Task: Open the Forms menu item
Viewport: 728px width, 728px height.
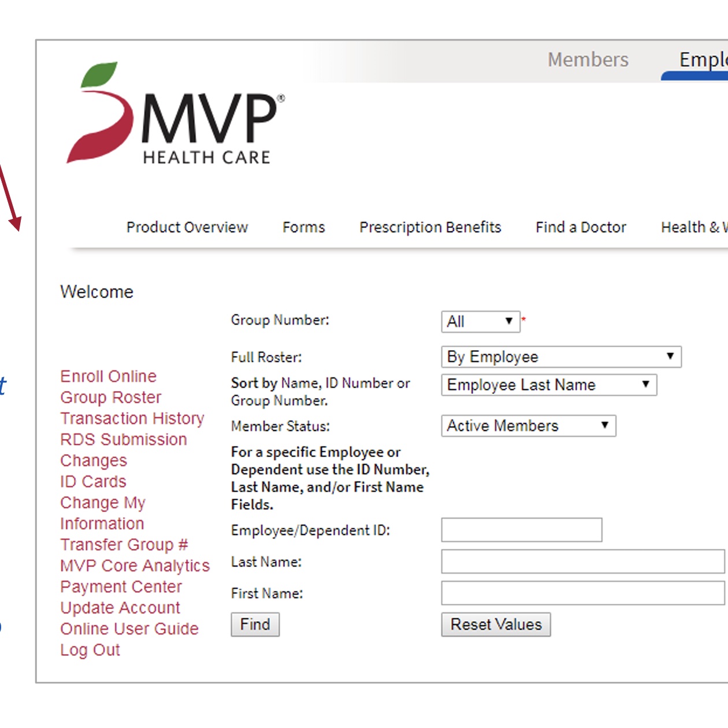Action: pos(303,227)
